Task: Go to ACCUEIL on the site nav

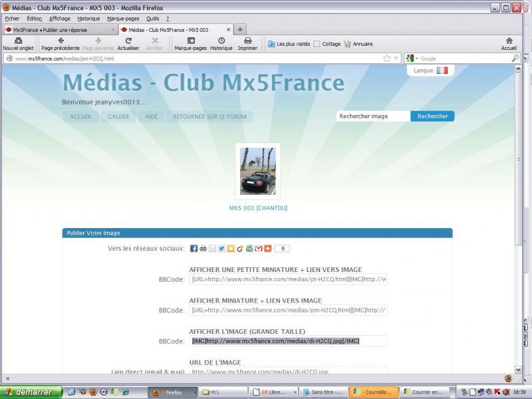Action: [x=80, y=116]
